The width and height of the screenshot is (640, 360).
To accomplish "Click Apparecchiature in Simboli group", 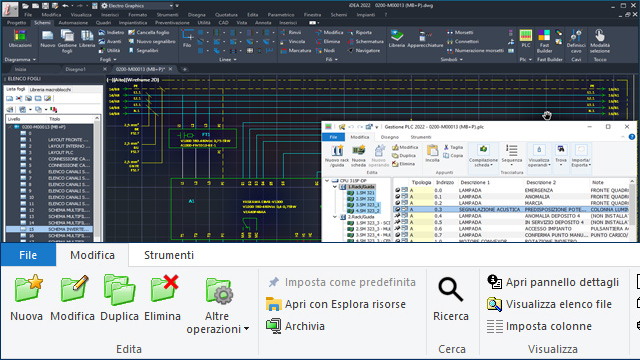I will [425, 39].
